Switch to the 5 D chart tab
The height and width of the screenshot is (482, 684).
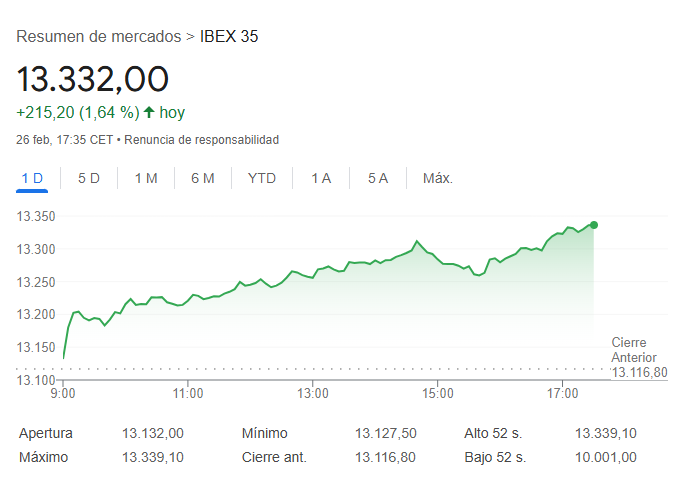[89, 178]
